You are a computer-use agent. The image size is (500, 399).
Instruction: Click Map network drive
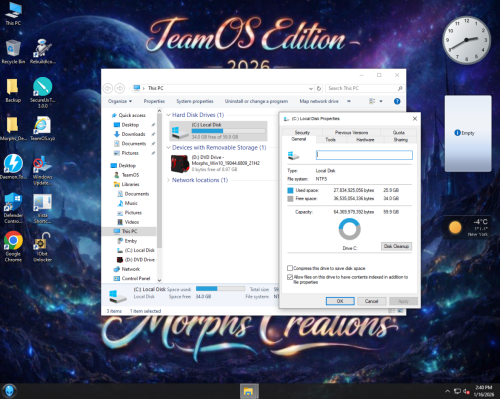tap(319, 101)
